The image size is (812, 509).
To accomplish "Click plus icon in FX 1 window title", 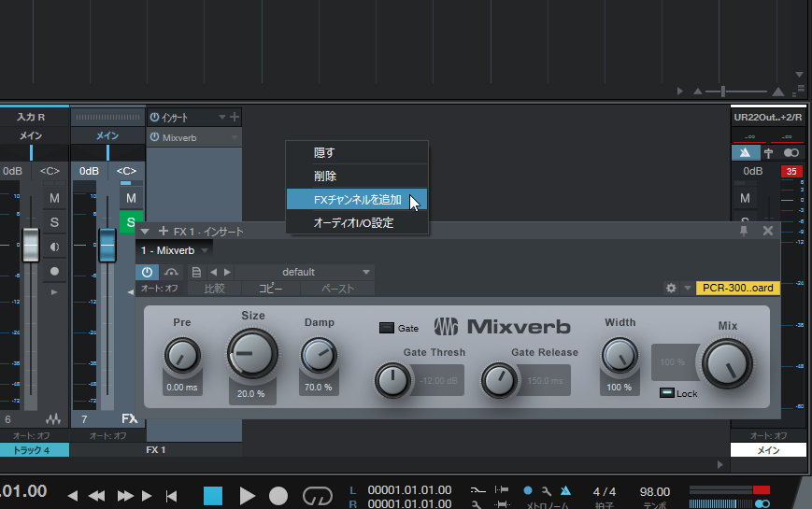I will pyautogui.click(x=164, y=231).
